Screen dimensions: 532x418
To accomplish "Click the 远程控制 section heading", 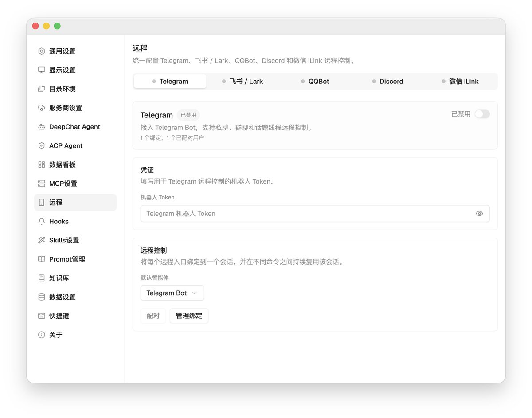I will pos(153,250).
